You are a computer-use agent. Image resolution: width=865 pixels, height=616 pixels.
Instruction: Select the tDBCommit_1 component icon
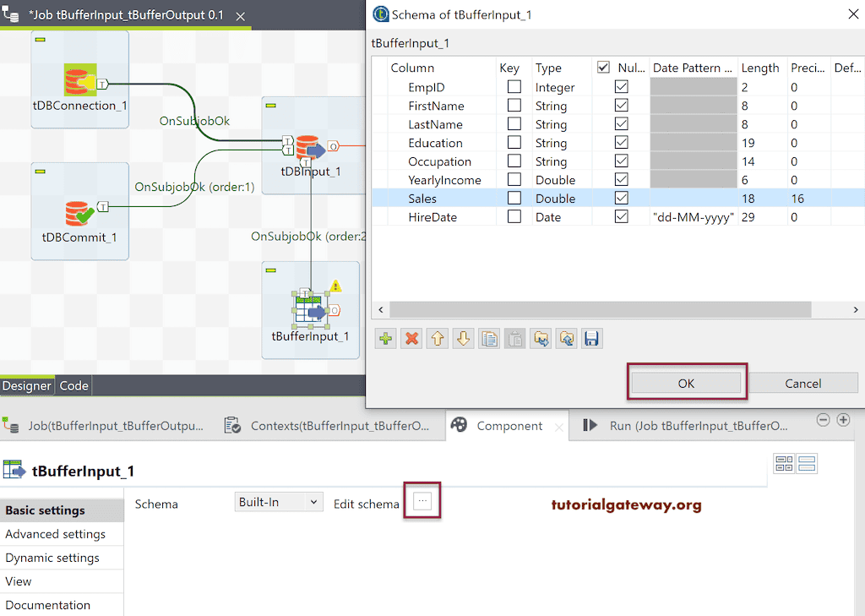pyautogui.click(x=79, y=213)
